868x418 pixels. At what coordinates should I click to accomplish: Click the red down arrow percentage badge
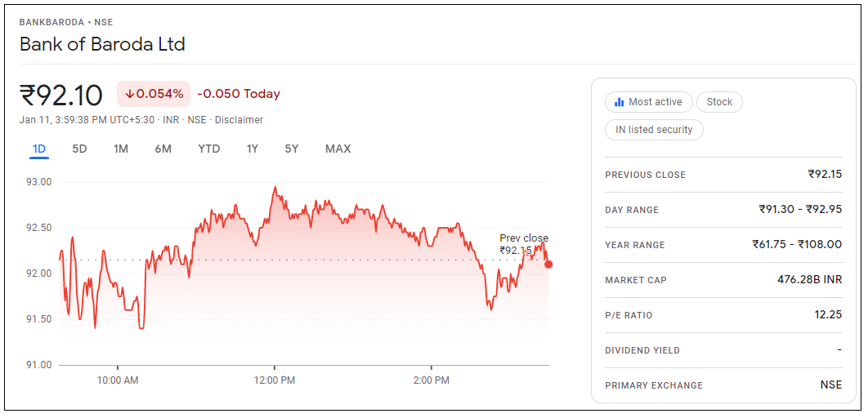point(154,94)
